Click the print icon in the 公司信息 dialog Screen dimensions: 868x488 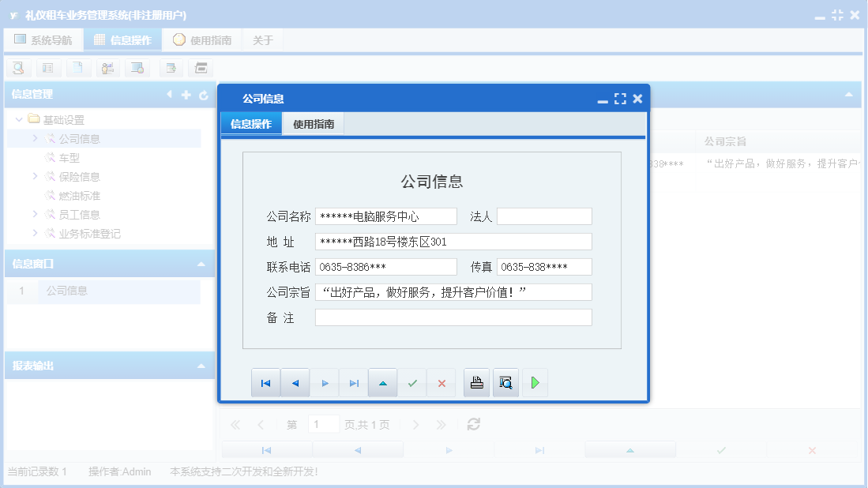(479, 382)
